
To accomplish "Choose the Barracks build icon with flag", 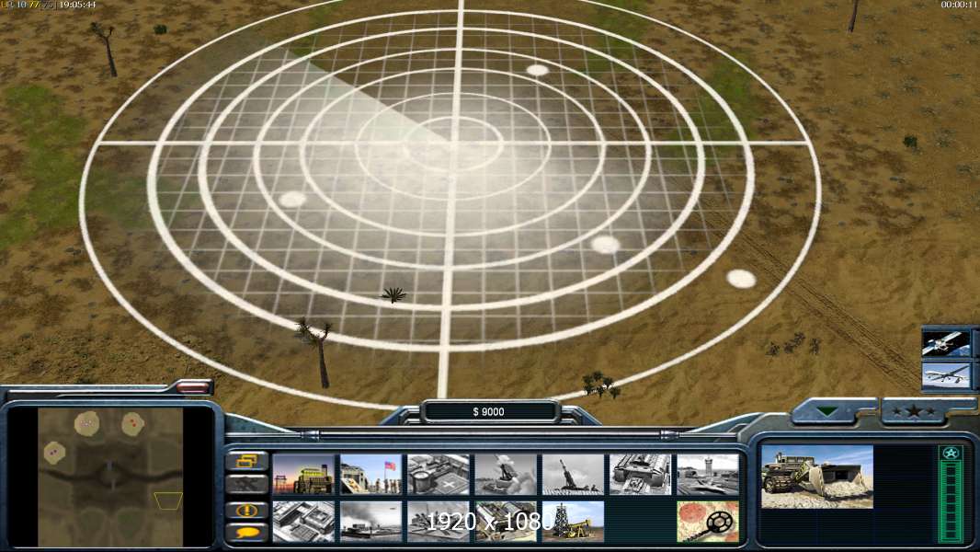I will click(x=371, y=475).
